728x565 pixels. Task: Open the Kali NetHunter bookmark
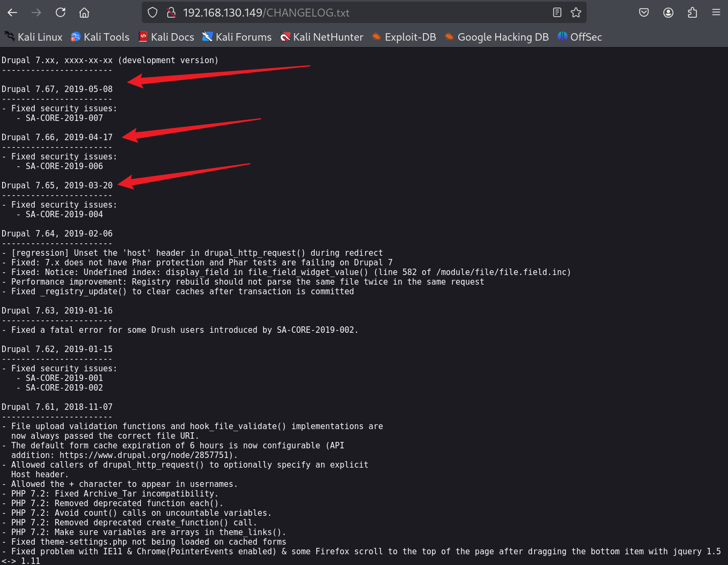coord(322,37)
